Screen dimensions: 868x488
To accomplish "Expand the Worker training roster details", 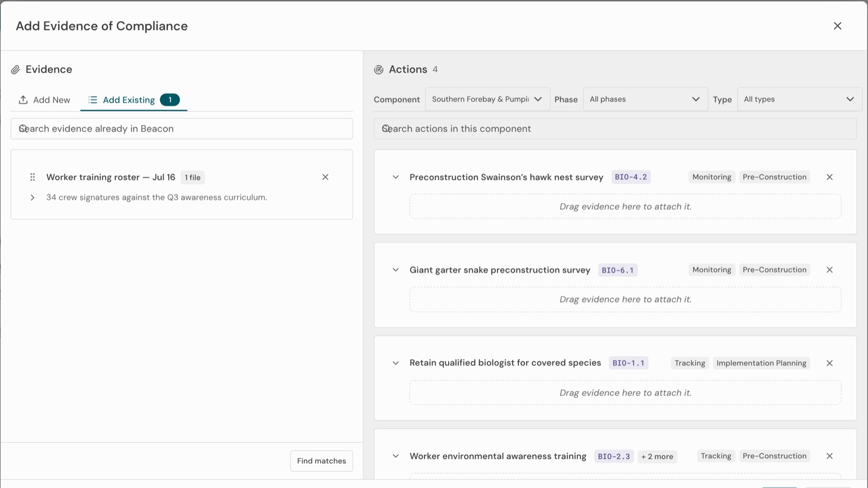I will [x=33, y=198].
